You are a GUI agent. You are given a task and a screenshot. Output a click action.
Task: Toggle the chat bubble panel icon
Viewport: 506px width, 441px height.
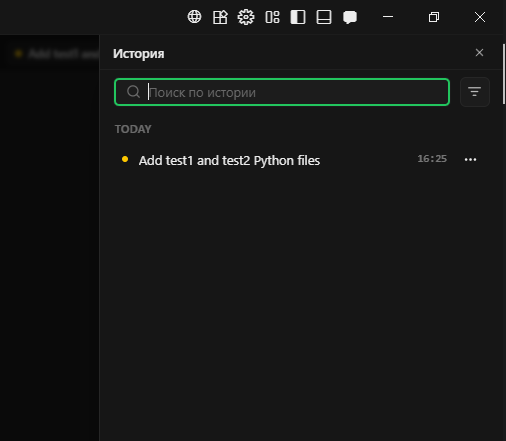tap(350, 17)
